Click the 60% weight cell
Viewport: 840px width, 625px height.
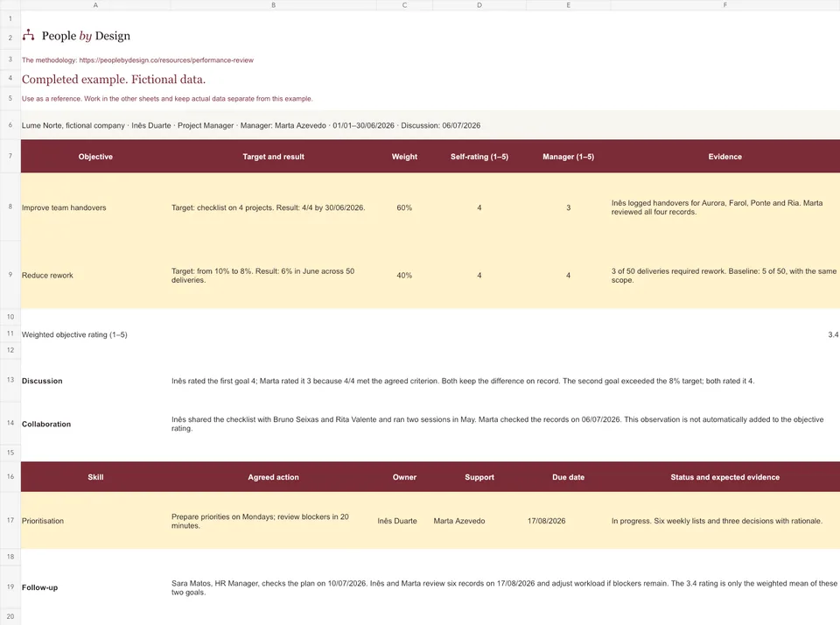[404, 207]
